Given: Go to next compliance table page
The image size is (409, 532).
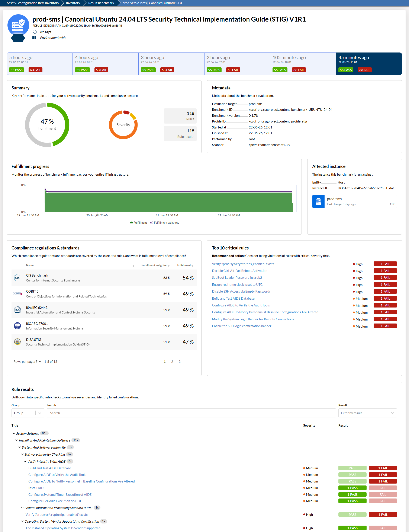Looking at the screenshot, I should (x=189, y=361).
